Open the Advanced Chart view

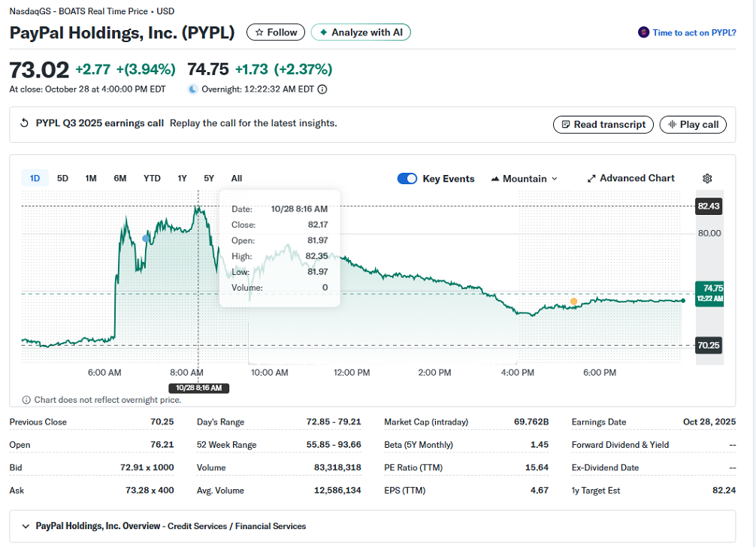click(631, 178)
